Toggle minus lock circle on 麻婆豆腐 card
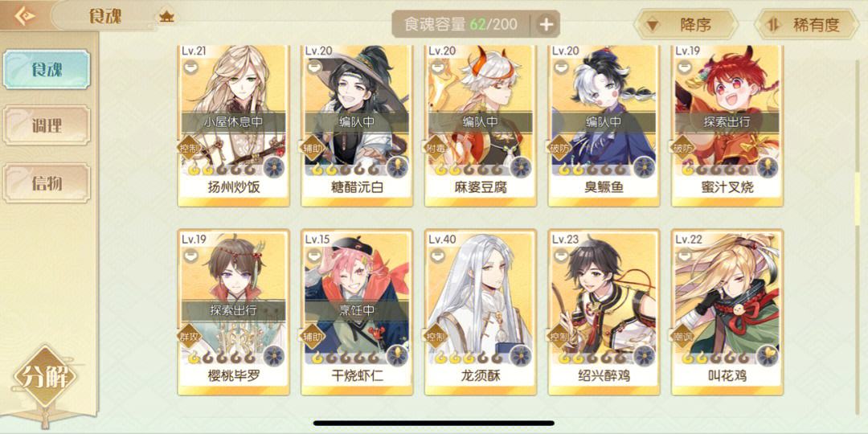Image resolution: width=868 pixels, height=434 pixels. [x=436, y=68]
